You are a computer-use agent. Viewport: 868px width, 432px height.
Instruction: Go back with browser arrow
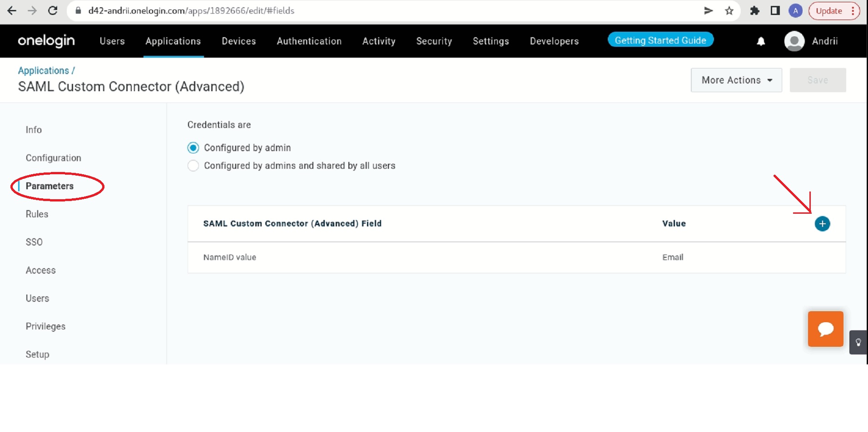[x=12, y=11]
